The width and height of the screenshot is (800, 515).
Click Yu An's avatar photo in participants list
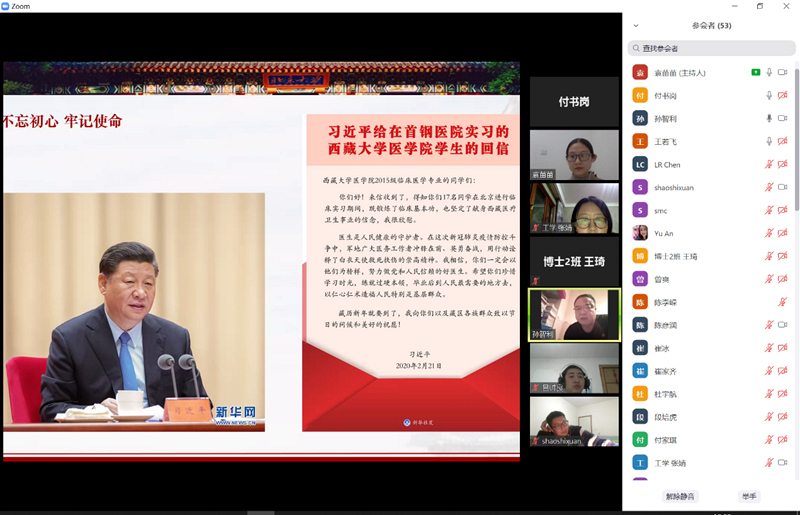tap(640, 233)
